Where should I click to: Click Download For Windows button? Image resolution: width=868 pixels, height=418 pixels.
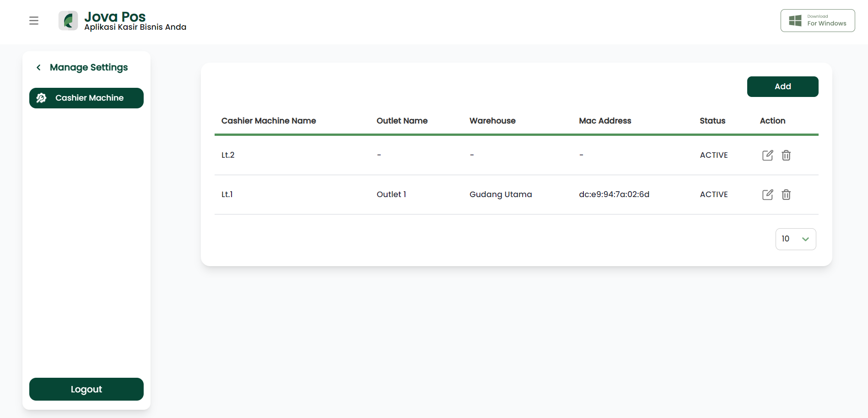click(818, 21)
